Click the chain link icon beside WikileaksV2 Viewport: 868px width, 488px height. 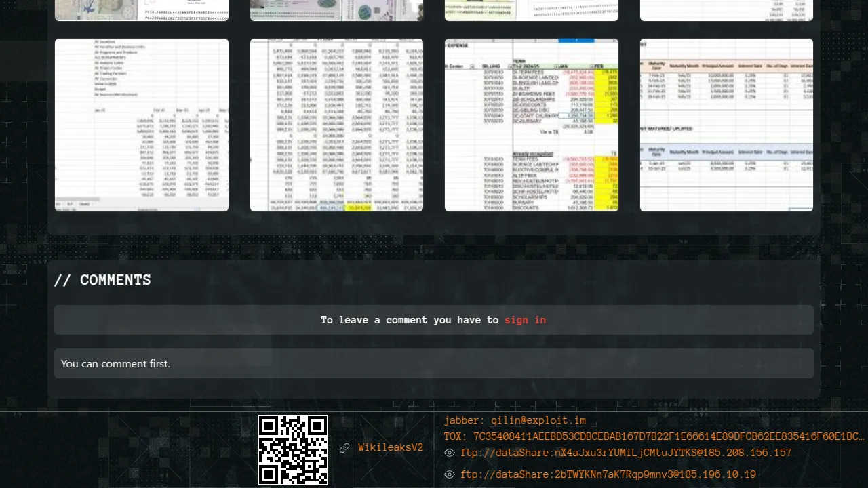344,448
